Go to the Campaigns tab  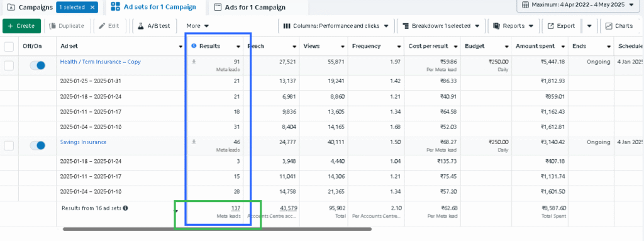pyautogui.click(x=31, y=8)
